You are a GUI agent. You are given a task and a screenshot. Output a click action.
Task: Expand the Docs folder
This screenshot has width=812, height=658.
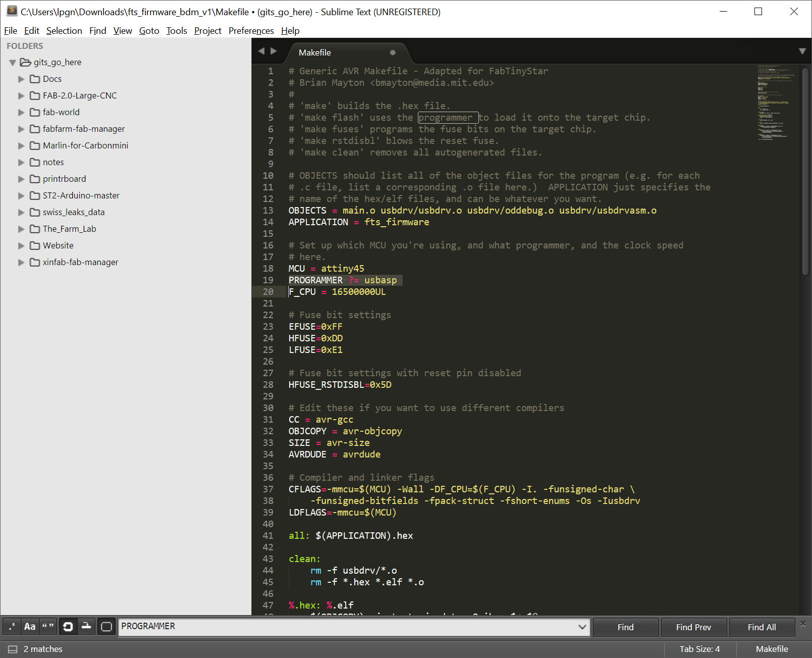[21, 79]
